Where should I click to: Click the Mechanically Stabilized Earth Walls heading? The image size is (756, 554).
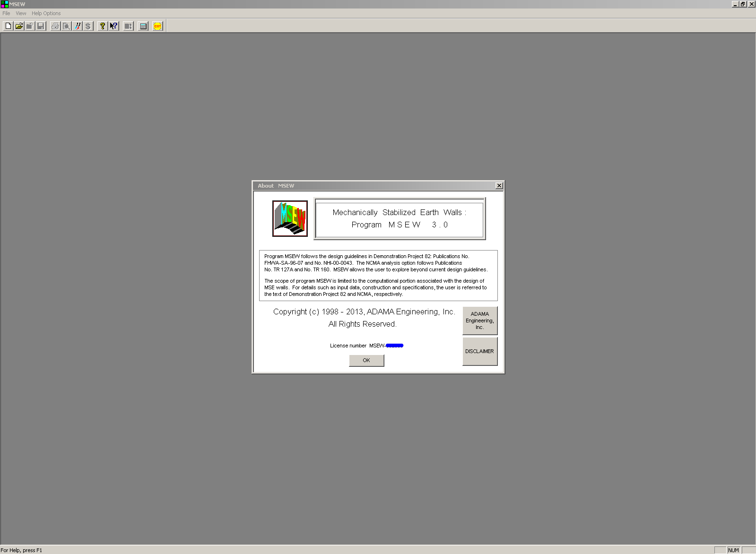(400, 212)
